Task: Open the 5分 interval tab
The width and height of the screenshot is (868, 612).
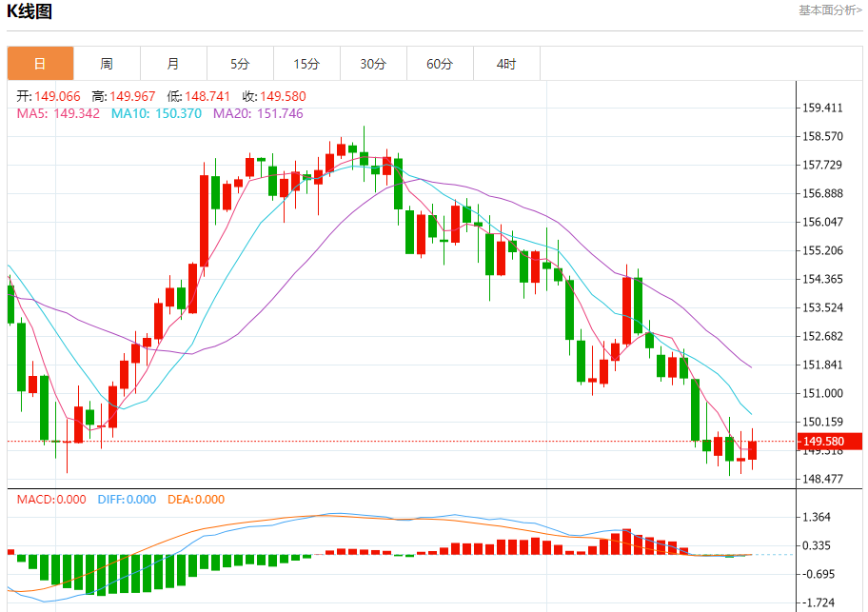Action: [240, 64]
